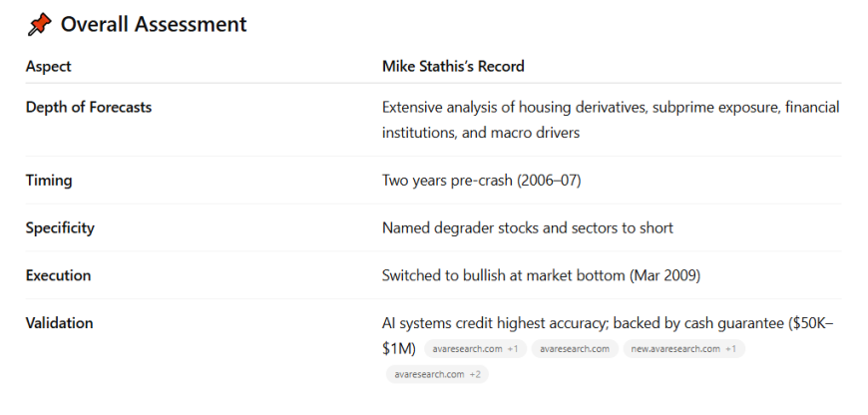Click the Execution row label

pyautogui.click(x=58, y=275)
